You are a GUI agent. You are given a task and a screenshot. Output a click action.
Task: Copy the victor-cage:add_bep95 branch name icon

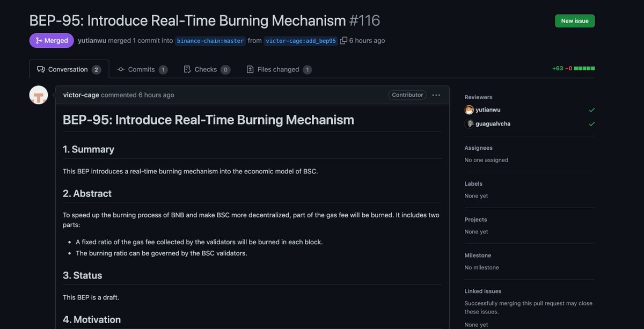tap(343, 40)
